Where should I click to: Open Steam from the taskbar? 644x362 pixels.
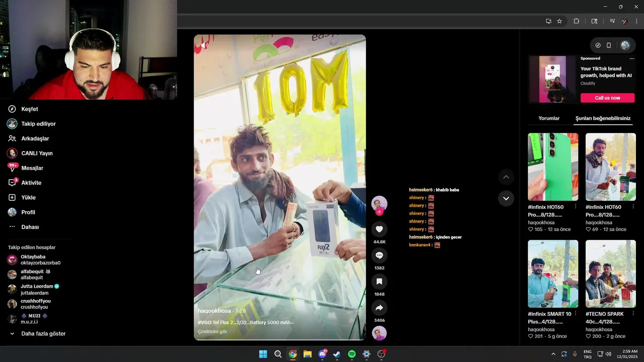point(337,354)
